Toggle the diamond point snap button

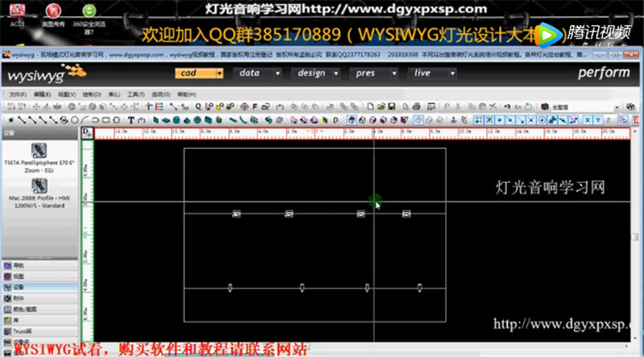(499, 120)
